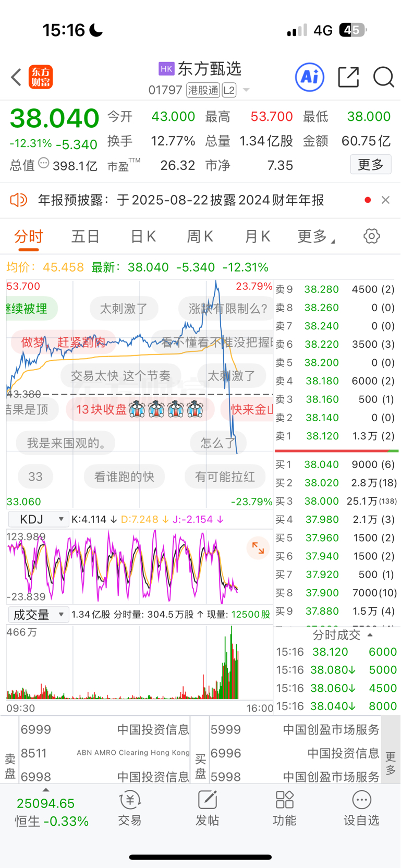Expand the stock title dropdown arrow
The width and height of the screenshot is (401, 868).
(246, 90)
